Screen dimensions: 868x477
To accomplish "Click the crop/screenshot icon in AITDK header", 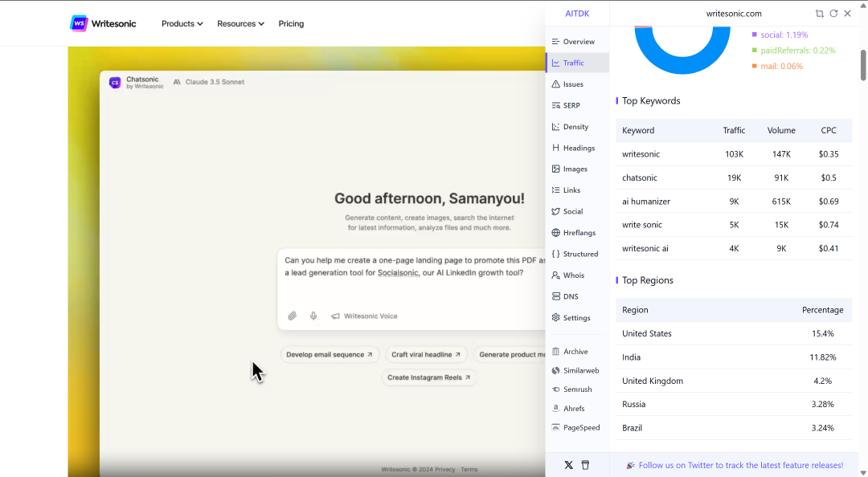I will 819,14.
